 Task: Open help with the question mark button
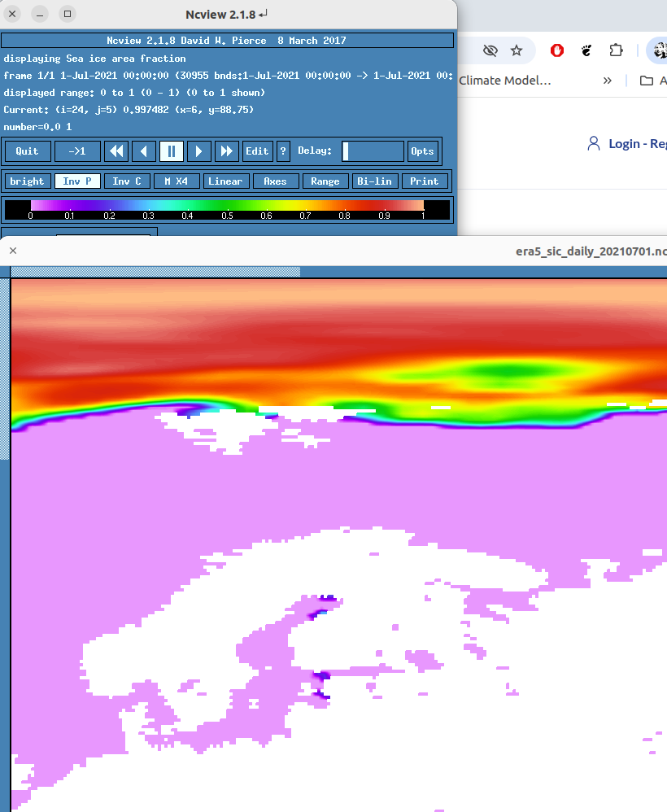click(x=283, y=151)
